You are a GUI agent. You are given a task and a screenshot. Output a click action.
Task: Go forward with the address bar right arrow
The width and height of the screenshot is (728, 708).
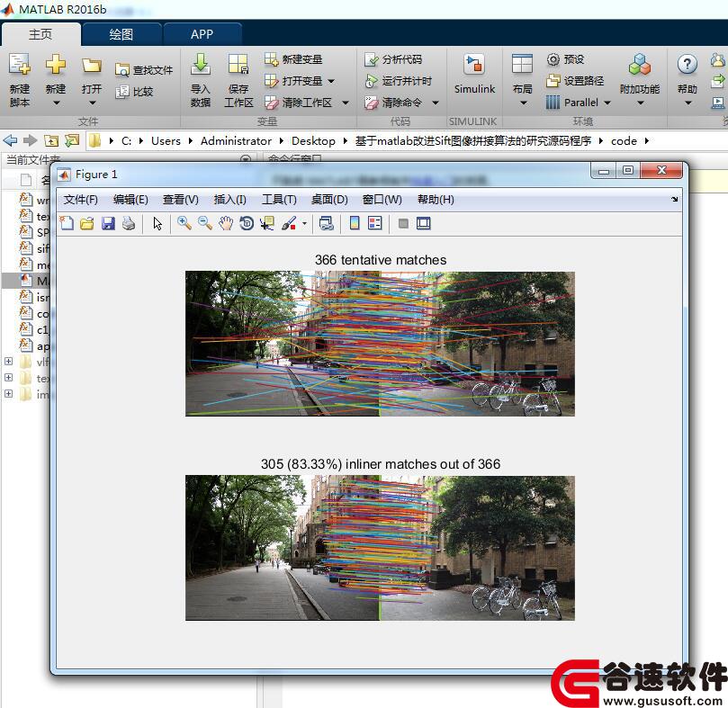pyautogui.click(x=31, y=140)
